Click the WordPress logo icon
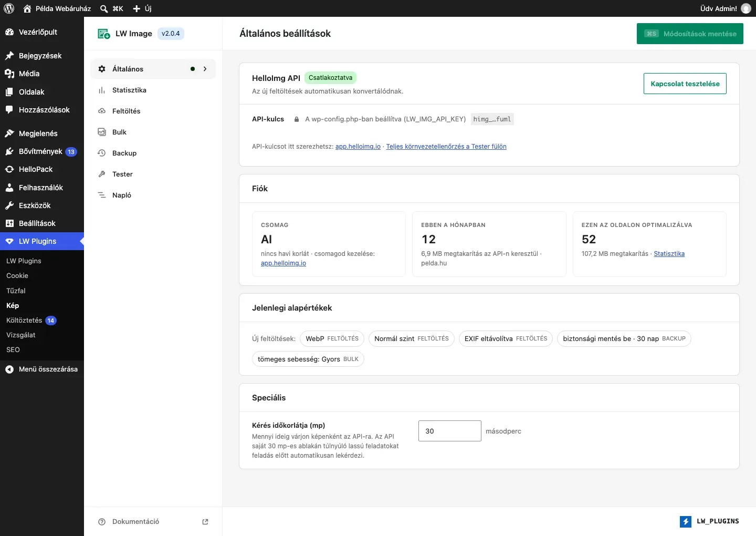This screenshot has width=756, height=536. click(x=9, y=8)
